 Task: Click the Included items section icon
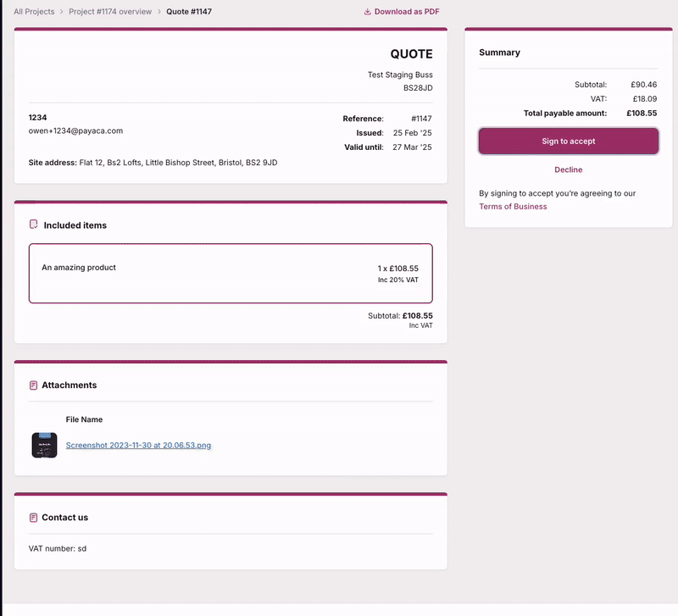[34, 225]
